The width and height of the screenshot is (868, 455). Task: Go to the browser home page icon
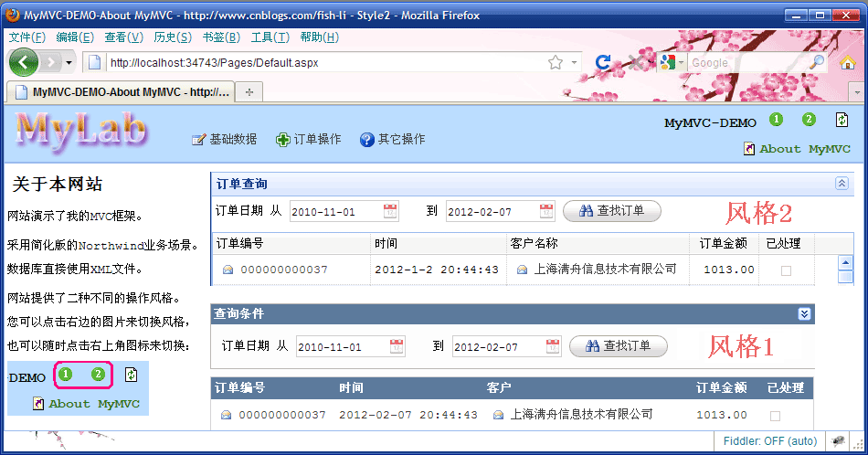point(847,62)
